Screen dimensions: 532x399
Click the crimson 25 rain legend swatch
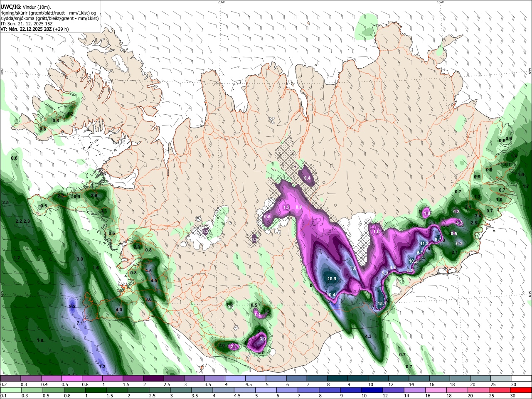[500, 390]
